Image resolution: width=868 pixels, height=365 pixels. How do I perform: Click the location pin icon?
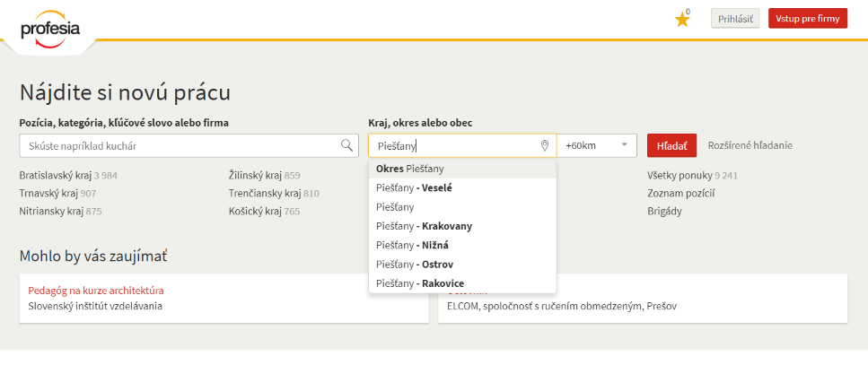coord(544,145)
